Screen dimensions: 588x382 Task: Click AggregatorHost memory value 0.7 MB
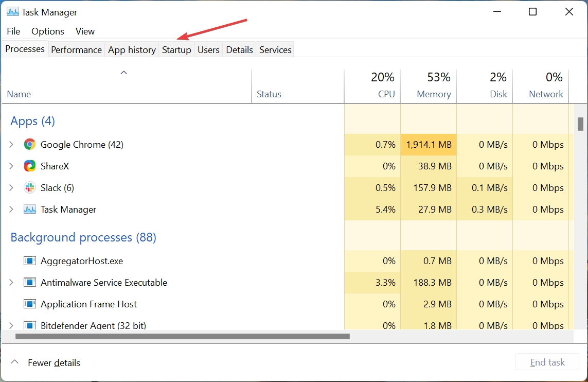tap(437, 261)
